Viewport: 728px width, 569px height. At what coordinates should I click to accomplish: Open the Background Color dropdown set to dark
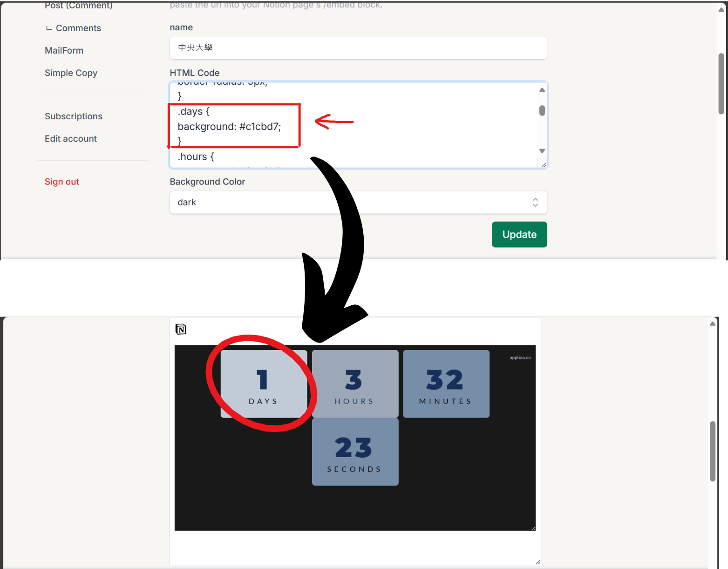358,202
